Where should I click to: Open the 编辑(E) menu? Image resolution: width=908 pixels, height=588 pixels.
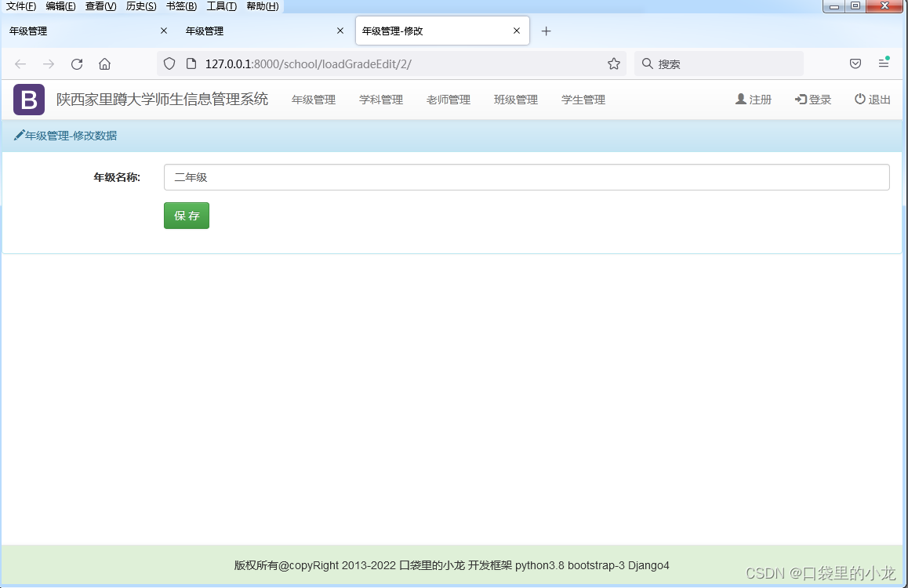[x=60, y=6]
